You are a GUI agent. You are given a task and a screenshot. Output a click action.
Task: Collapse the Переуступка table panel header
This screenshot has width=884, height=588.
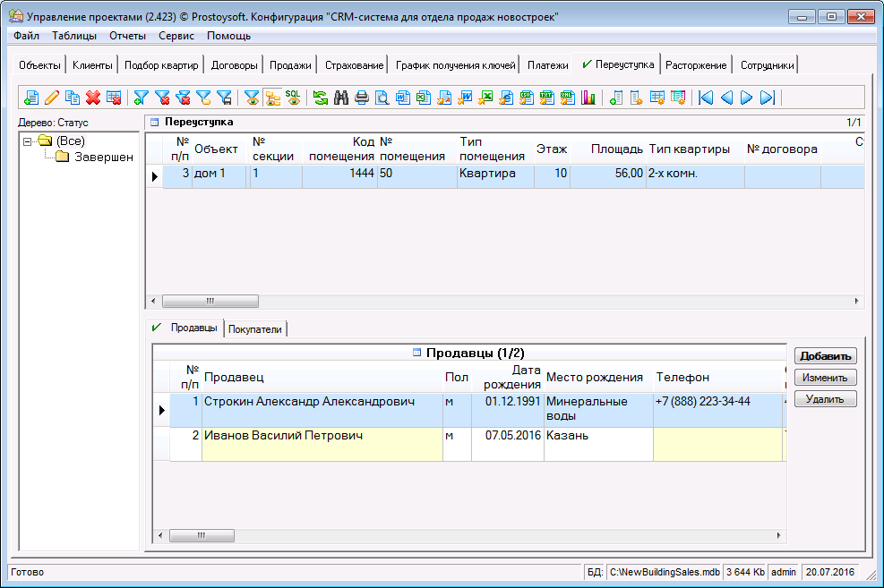point(154,122)
